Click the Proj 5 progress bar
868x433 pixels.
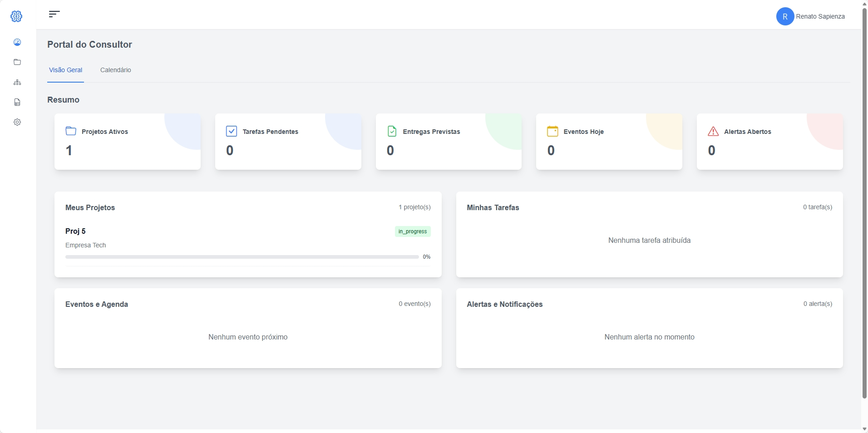click(x=242, y=257)
